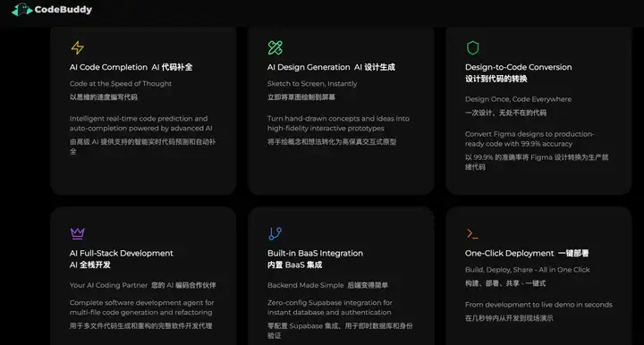Image resolution: width=644 pixels, height=345 pixels.
Task: Click the "内置 BaaS 集成" Chinese heading
Action: coord(294,265)
